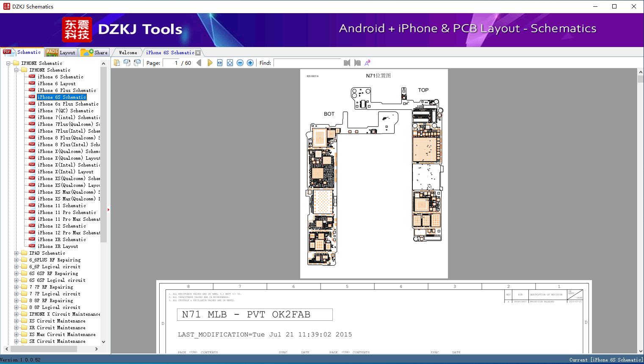
Task: Click the tree panel scroll right arrow
Action: (97, 349)
